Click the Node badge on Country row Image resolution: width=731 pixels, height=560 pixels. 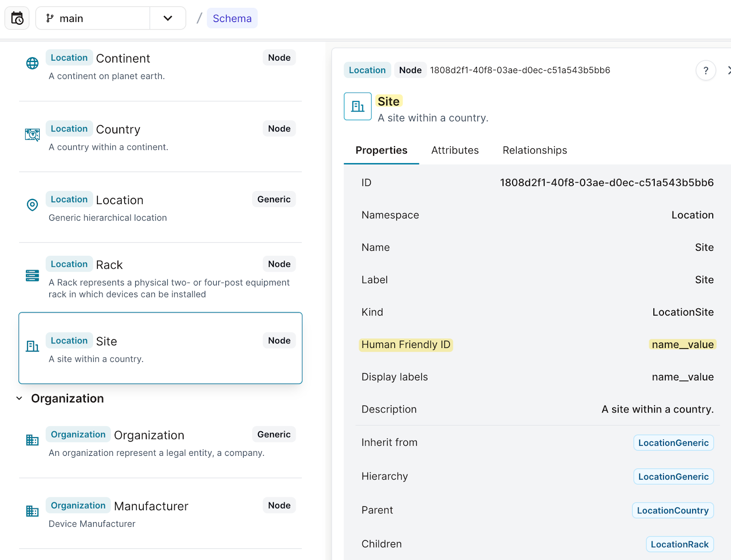pos(279,129)
